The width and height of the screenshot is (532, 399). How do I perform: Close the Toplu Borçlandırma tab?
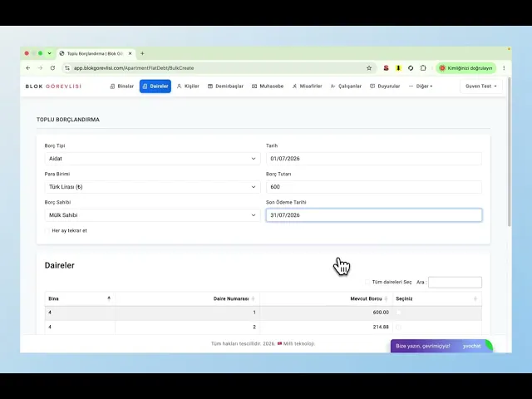coord(130,53)
